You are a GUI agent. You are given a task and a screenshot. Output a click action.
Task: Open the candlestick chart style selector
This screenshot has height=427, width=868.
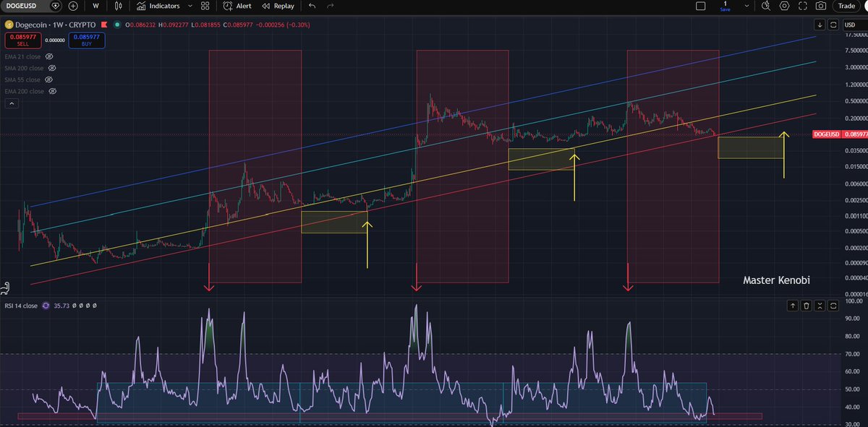pos(119,6)
